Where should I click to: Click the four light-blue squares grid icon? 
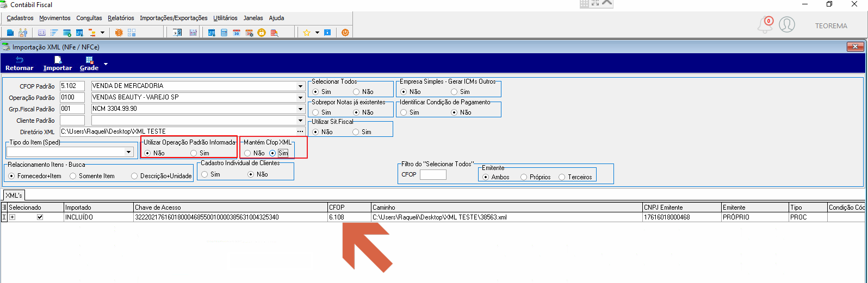[132, 33]
